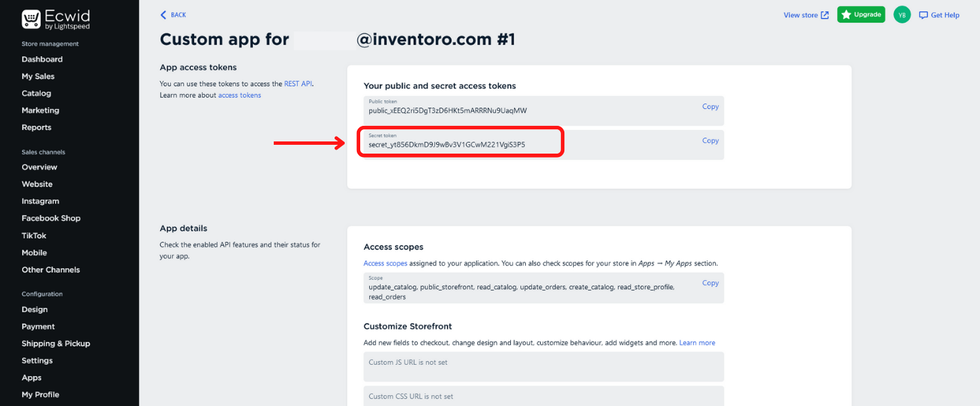Viewport: 980px width, 406px height.
Task: Select the TikTok channel
Action: click(x=34, y=235)
